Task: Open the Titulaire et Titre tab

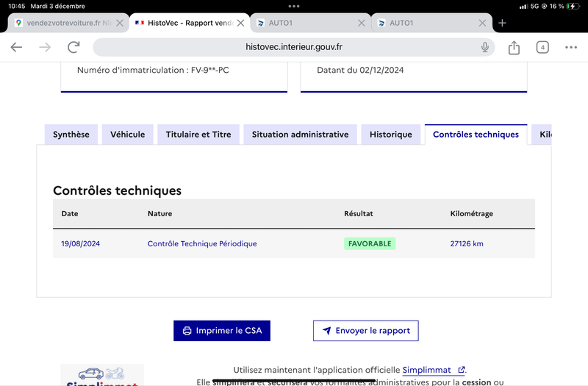Action: coord(198,135)
